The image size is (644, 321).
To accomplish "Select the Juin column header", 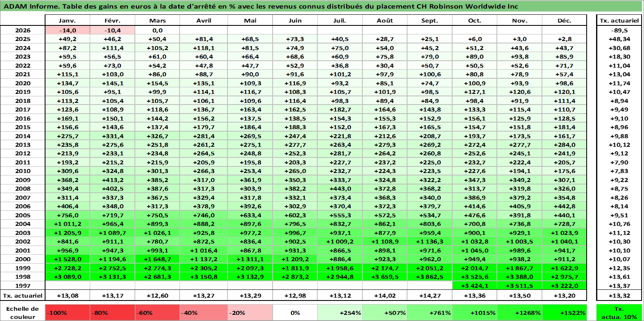I will 295,20.
